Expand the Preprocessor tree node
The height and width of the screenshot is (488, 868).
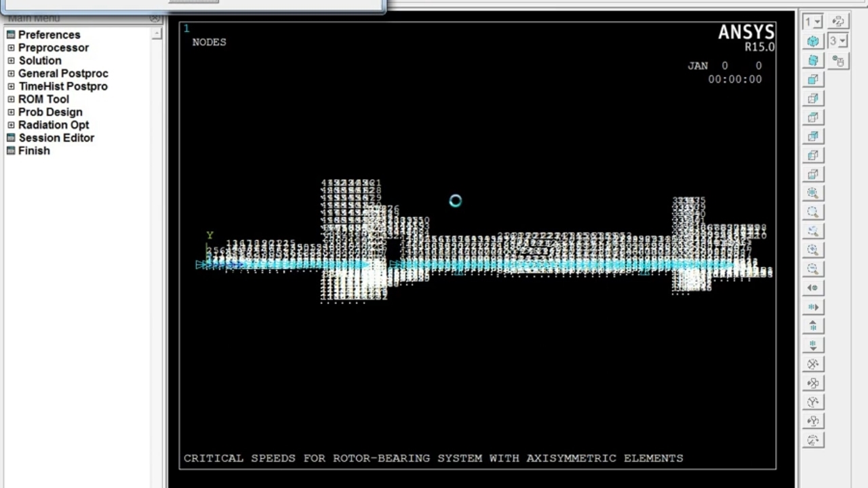tap(11, 48)
